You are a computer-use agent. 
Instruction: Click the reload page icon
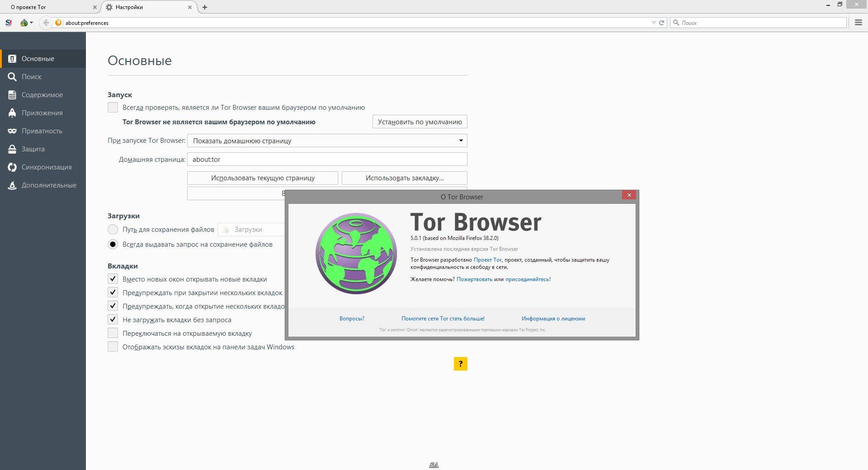661,23
